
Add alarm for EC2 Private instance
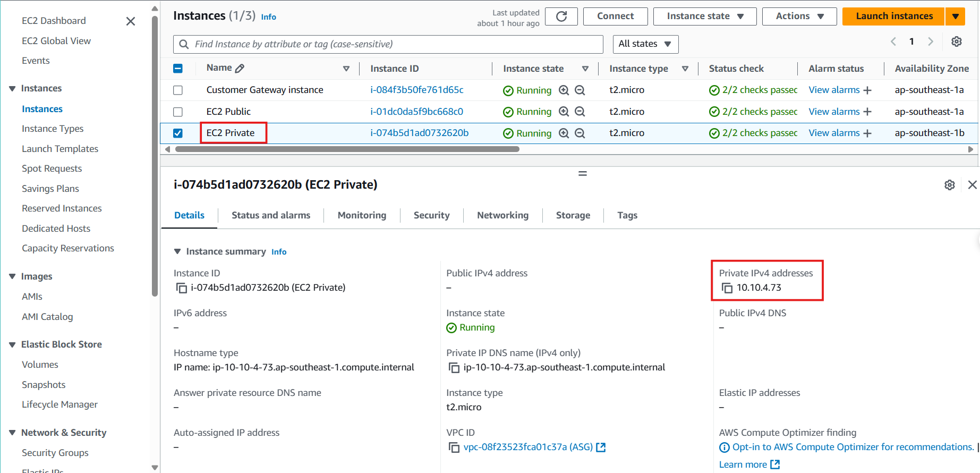click(x=867, y=133)
